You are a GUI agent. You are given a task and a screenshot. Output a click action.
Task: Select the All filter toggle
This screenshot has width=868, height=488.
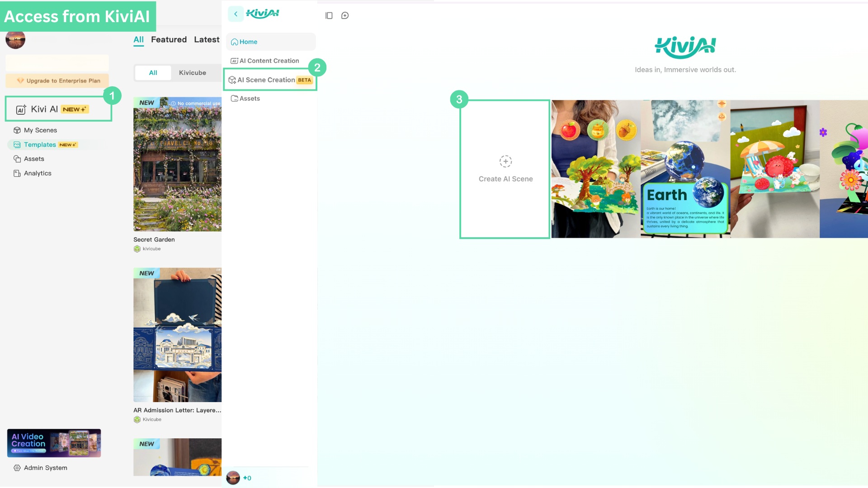click(x=153, y=73)
